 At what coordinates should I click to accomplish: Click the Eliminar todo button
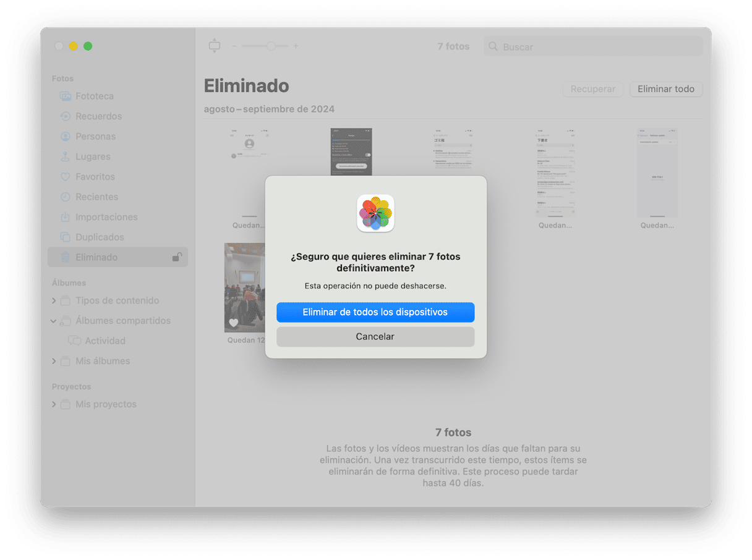coord(666,89)
